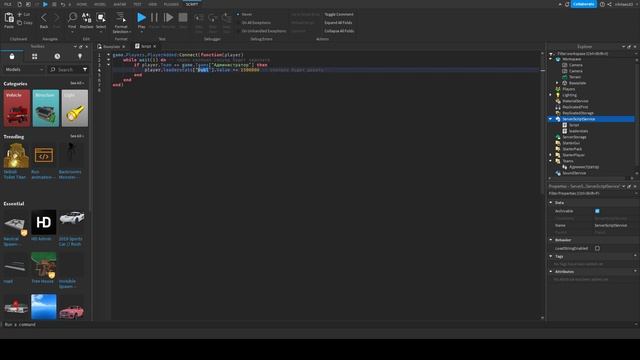Click the quick-access Play icon in title bar

tap(45, 4)
